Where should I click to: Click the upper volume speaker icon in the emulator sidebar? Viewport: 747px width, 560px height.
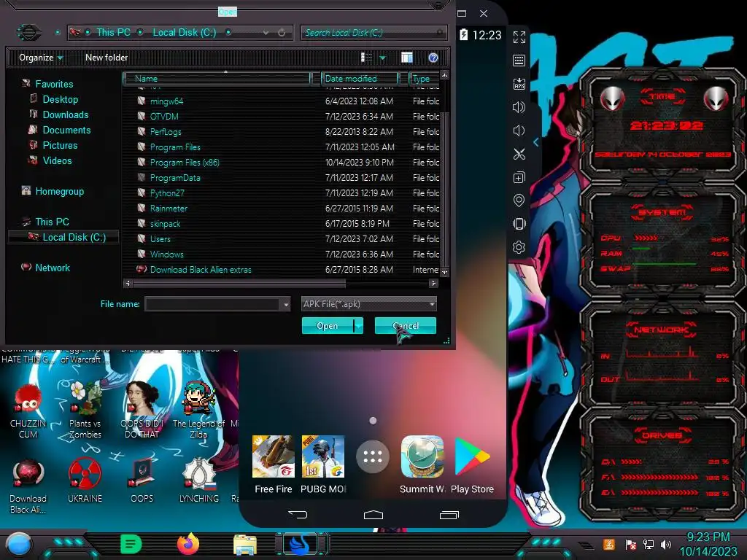[519, 107]
